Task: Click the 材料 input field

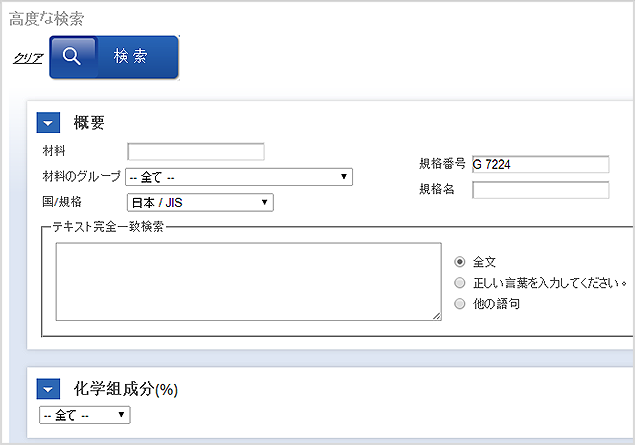Action: 196,151
